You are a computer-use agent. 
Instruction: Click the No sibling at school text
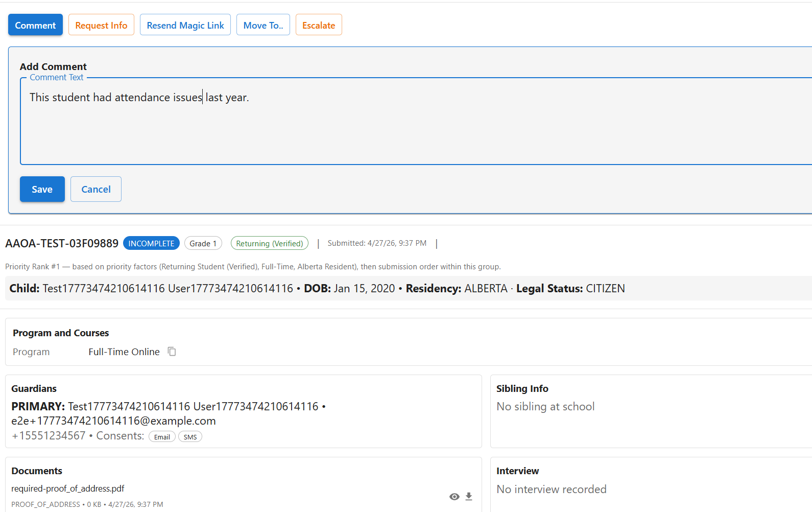(x=545, y=406)
